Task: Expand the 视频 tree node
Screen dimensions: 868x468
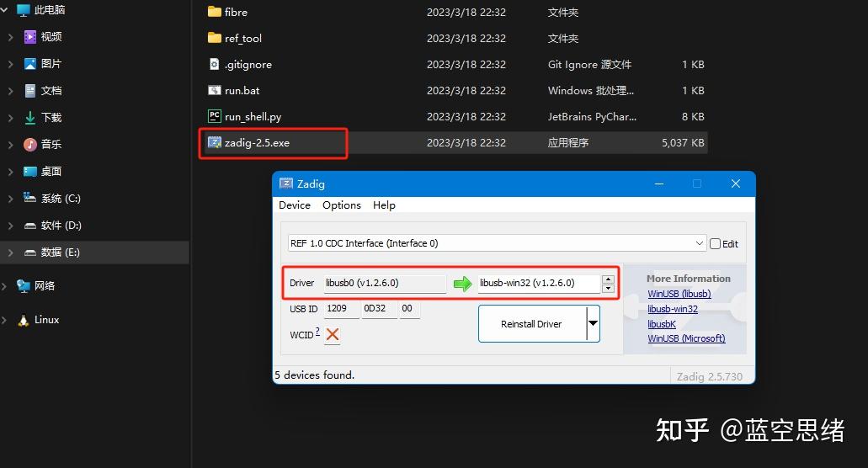Action: point(10,37)
